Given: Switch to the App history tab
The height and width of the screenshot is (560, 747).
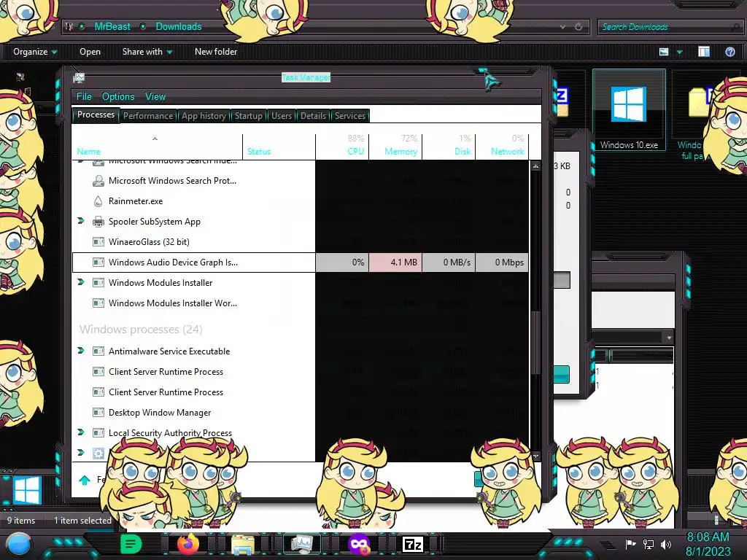Looking at the screenshot, I should 204,116.
